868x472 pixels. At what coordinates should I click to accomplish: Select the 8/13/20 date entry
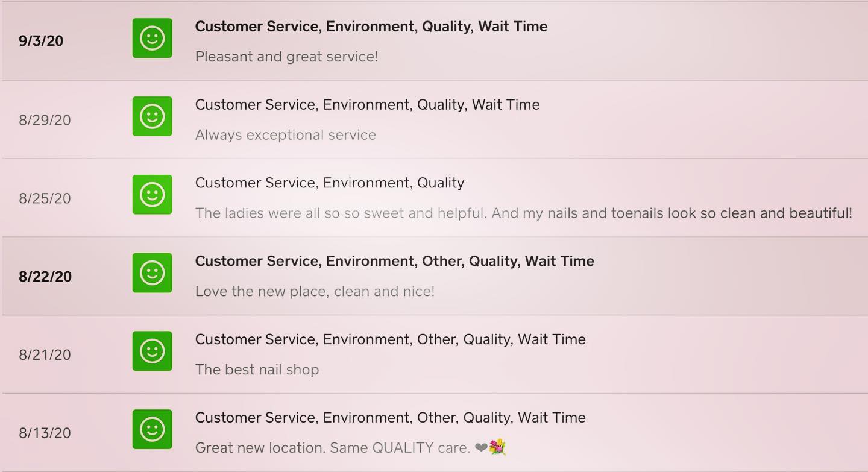click(45, 433)
